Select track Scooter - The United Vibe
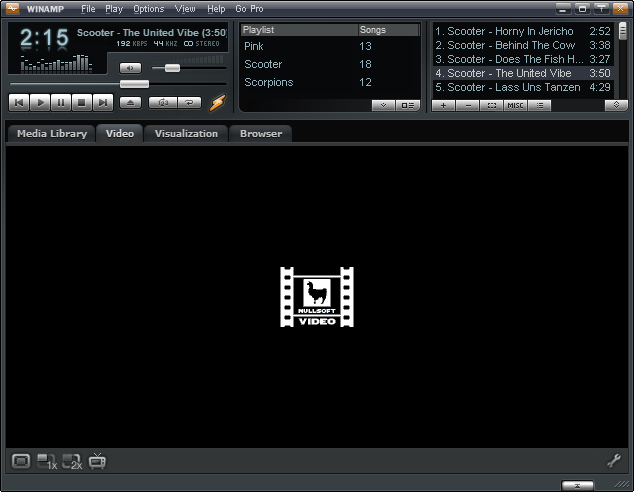 (523, 73)
